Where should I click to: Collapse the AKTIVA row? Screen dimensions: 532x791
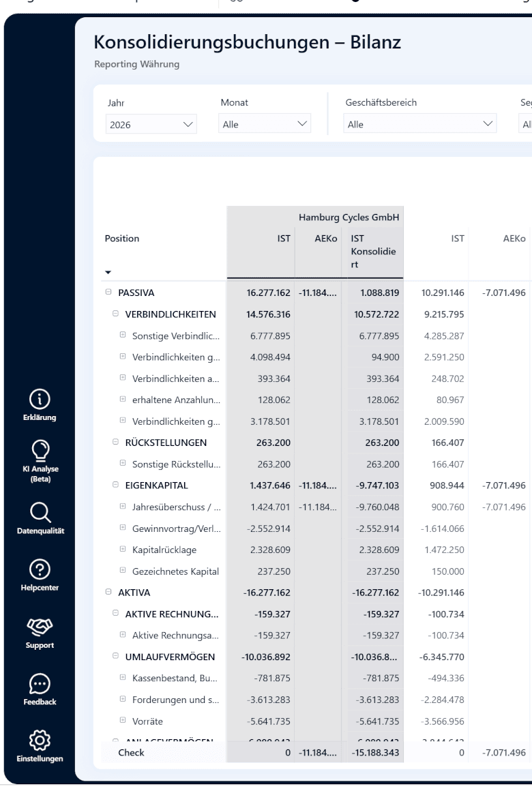point(108,592)
